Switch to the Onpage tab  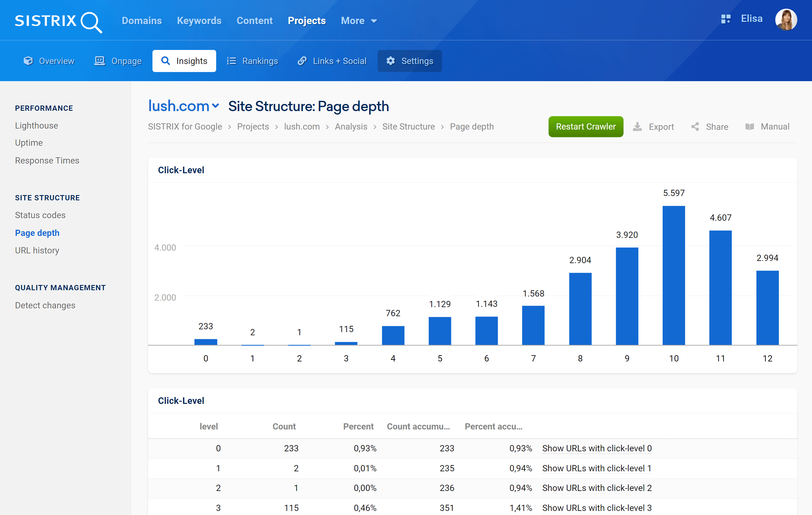(x=118, y=61)
